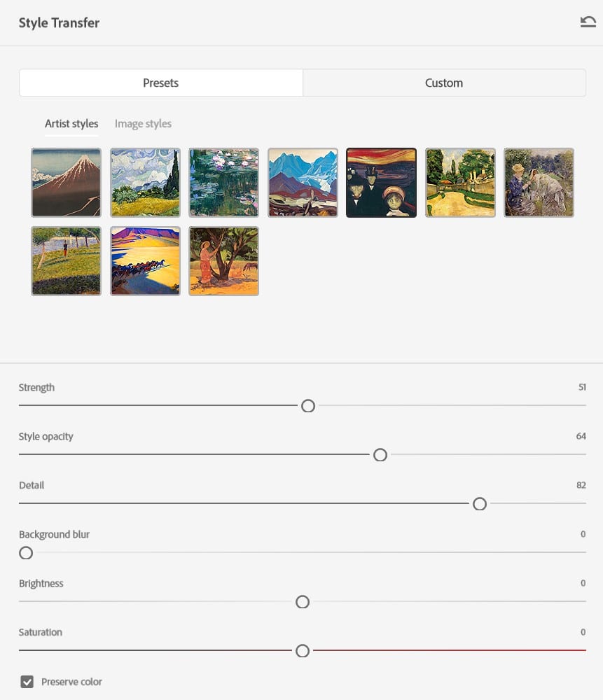Choose the yellow field with horses style
The image size is (603, 700).
[x=145, y=261]
